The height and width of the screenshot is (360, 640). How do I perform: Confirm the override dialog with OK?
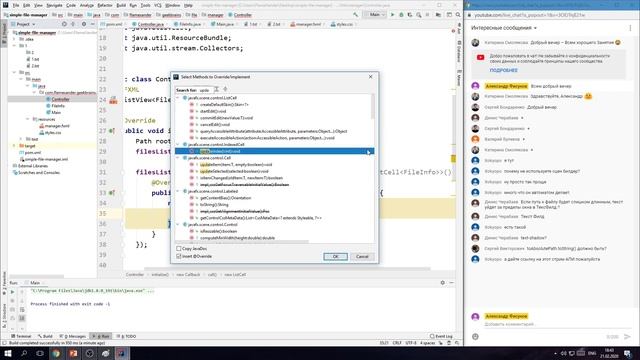point(336,257)
